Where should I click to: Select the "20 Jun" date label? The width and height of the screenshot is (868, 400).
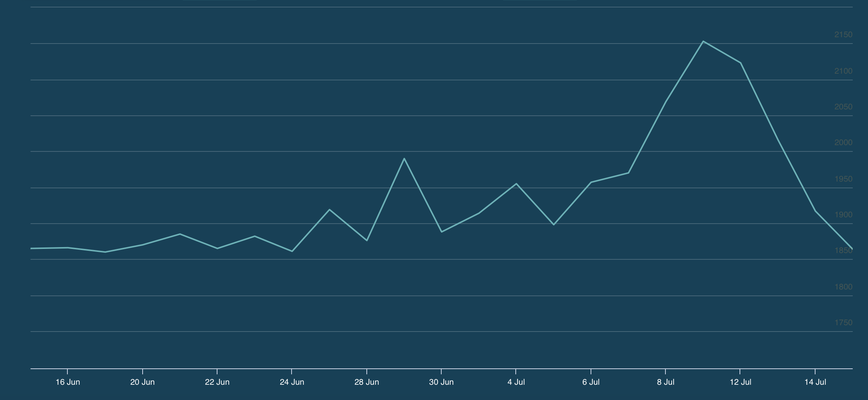pyautogui.click(x=142, y=382)
